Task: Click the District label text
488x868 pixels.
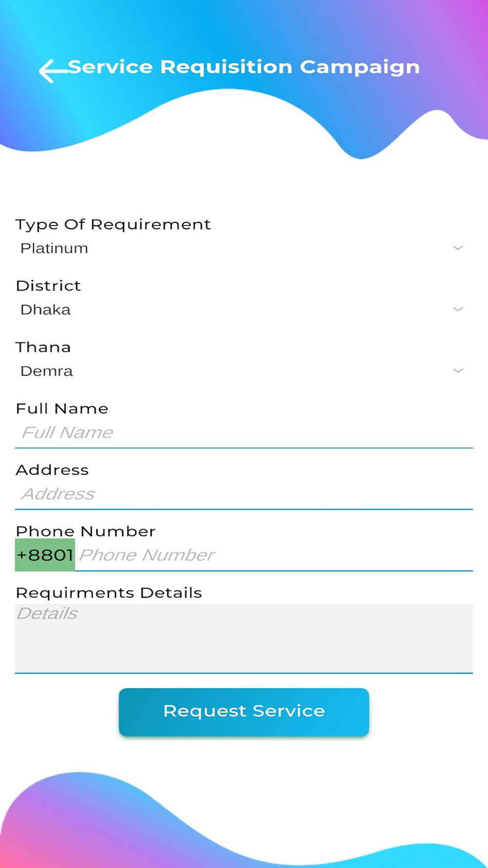Action: tap(48, 286)
